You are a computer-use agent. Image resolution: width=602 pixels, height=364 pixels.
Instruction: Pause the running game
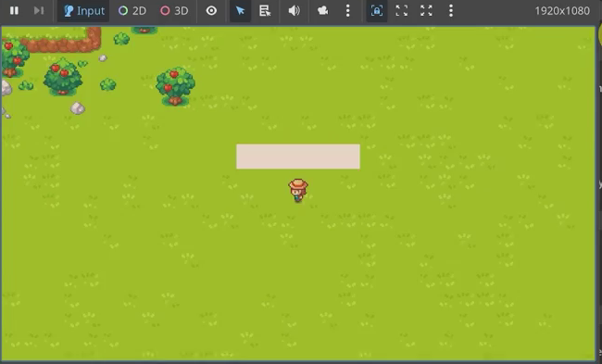tap(14, 11)
